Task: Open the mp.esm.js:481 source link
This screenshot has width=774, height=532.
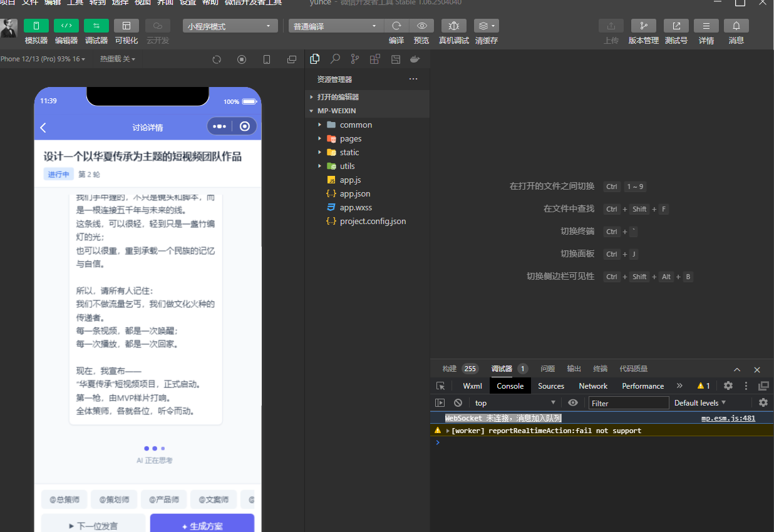Action: coord(728,418)
